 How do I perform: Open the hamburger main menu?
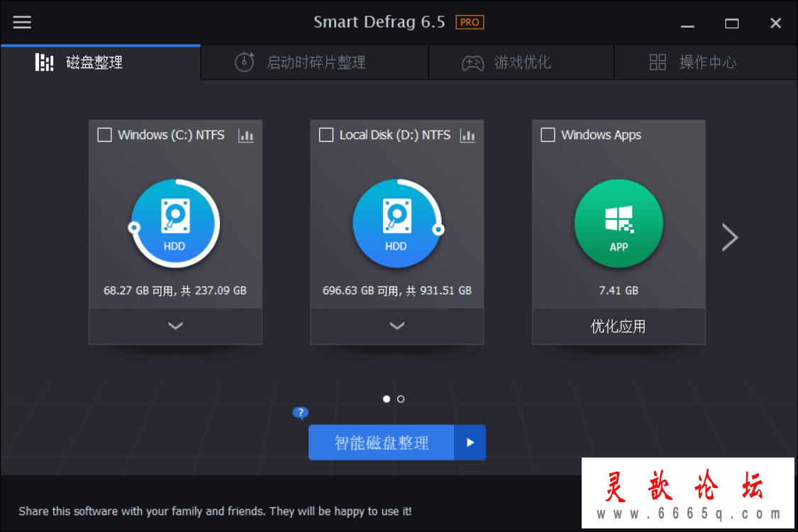(x=22, y=22)
